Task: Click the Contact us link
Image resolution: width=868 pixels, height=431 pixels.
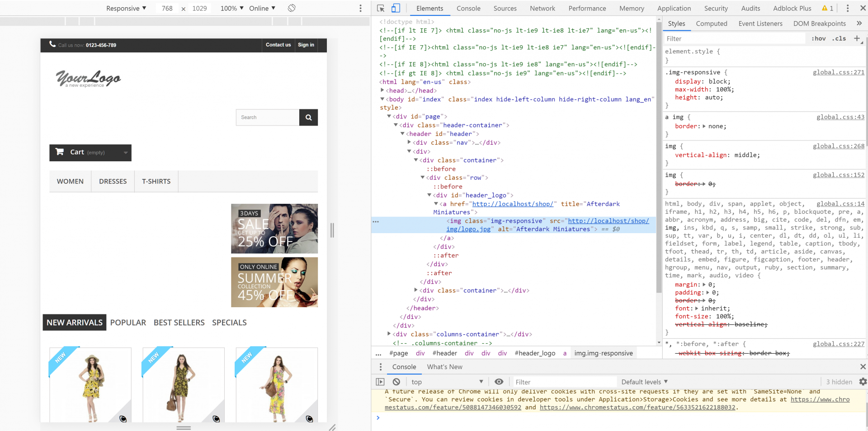Action: 278,45
